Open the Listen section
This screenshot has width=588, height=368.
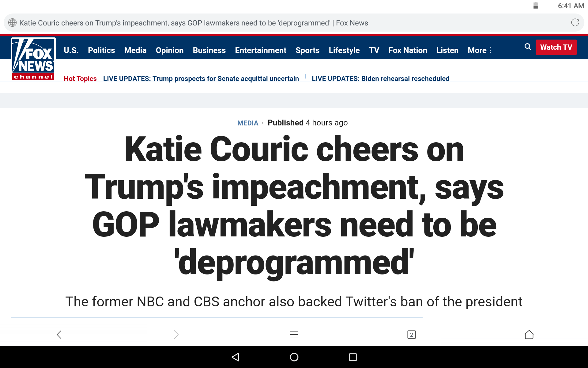click(x=447, y=50)
